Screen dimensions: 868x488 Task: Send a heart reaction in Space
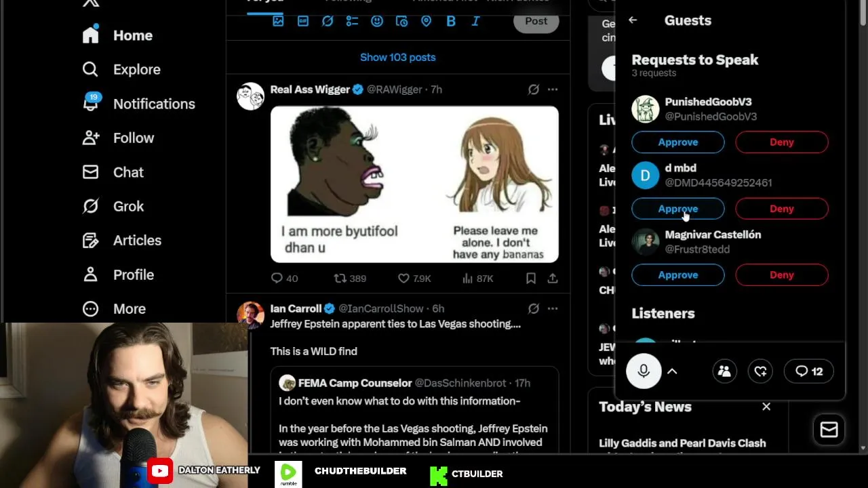tap(760, 371)
